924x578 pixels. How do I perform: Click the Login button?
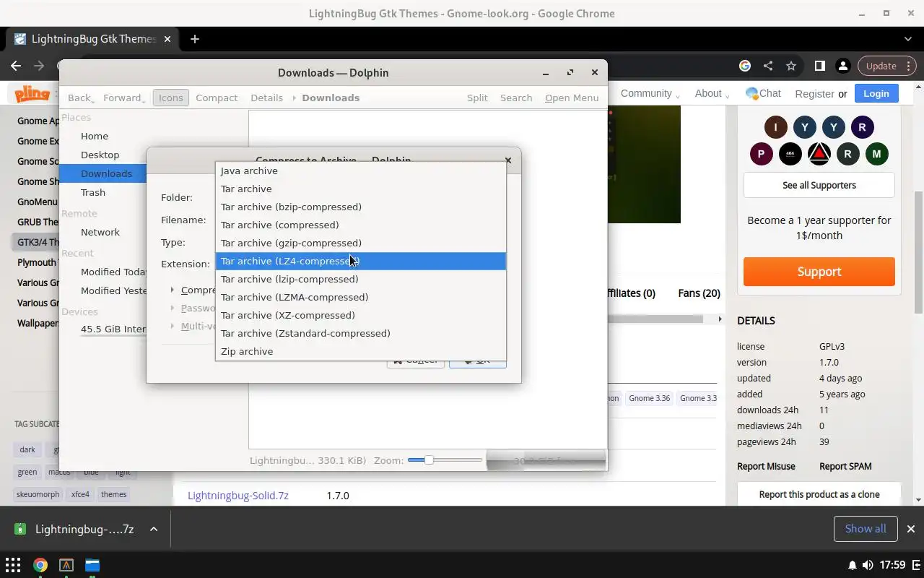pyautogui.click(x=876, y=93)
